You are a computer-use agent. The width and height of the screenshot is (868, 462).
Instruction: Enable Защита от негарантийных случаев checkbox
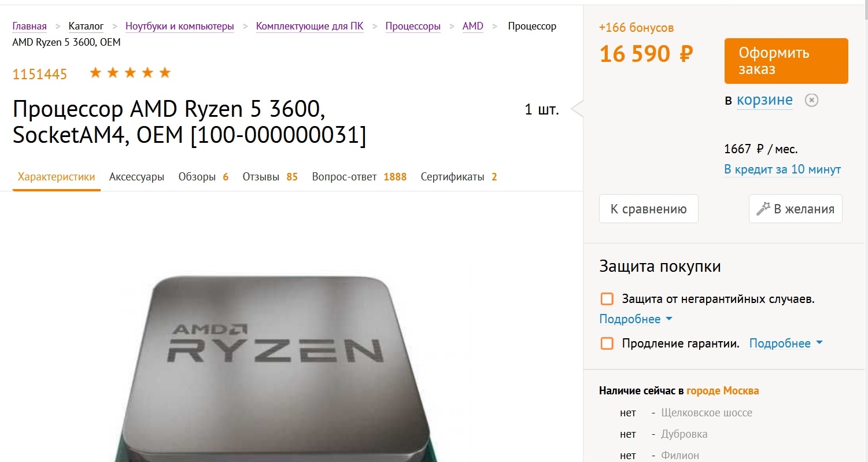pyautogui.click(x=607, y=299)
